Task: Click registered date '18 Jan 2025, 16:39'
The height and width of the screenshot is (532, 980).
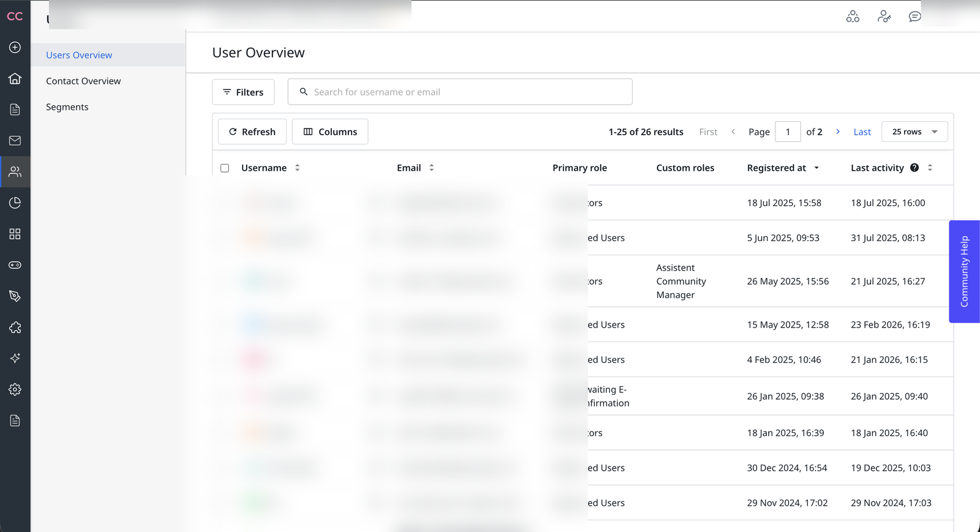Action: point(785,433)
